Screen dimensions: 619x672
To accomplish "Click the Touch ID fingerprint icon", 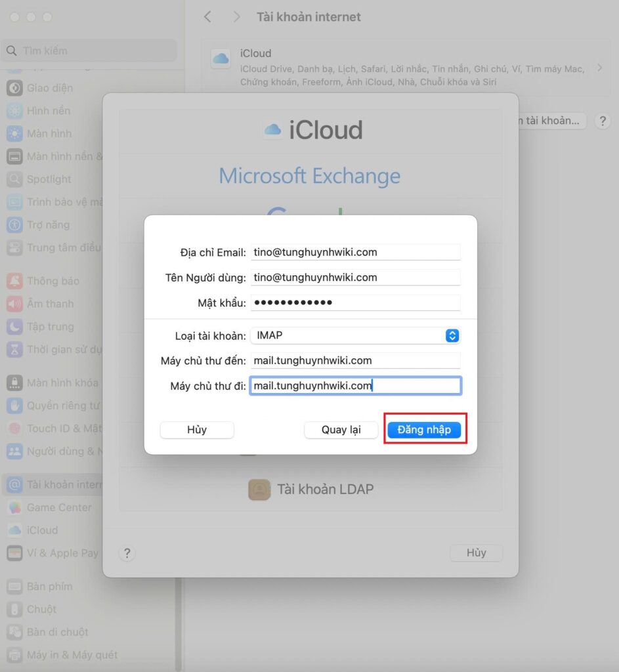I will (x=14, y=428).
